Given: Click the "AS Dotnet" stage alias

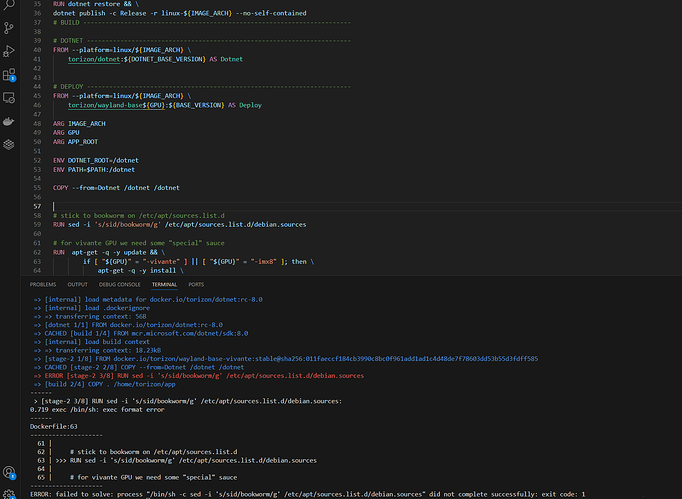Looking at the screenshot, I should [226, 59].
